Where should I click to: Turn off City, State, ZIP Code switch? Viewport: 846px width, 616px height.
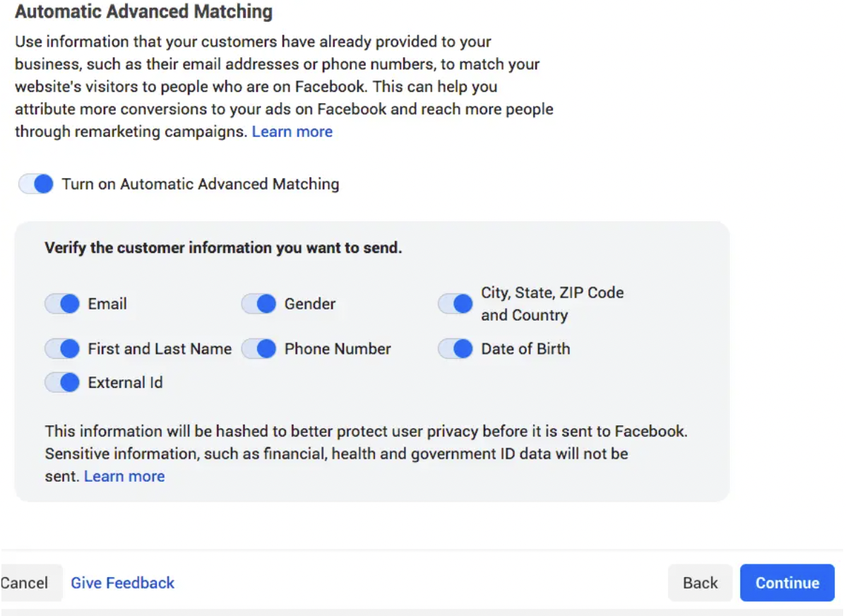pyautogui.click(x=455, y=304)
